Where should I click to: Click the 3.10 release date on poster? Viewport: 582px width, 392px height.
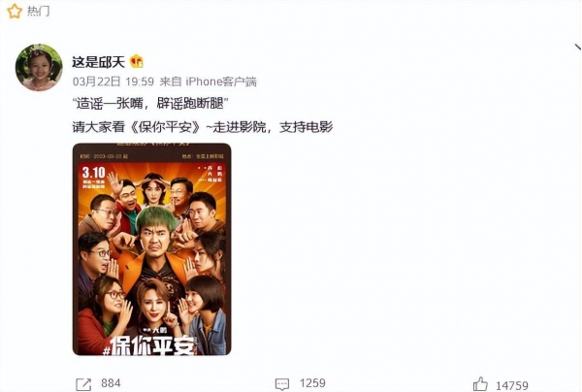coord(93,173)
